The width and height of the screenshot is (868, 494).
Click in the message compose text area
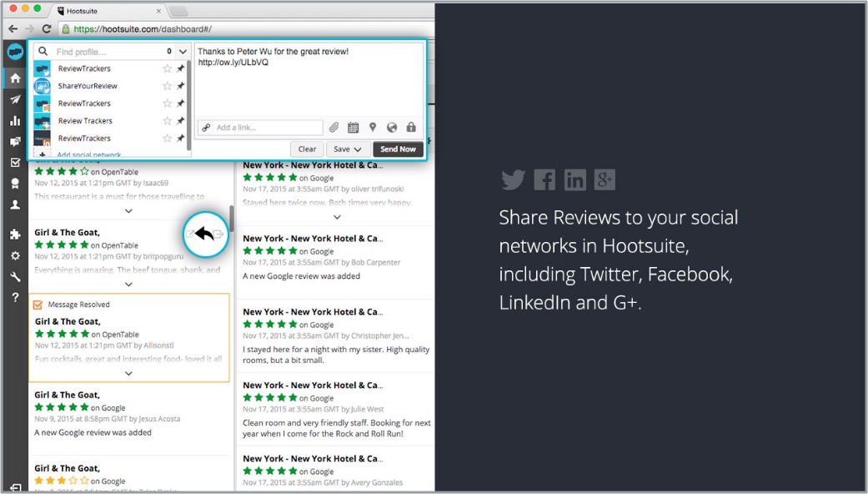[x=309, y=80]
